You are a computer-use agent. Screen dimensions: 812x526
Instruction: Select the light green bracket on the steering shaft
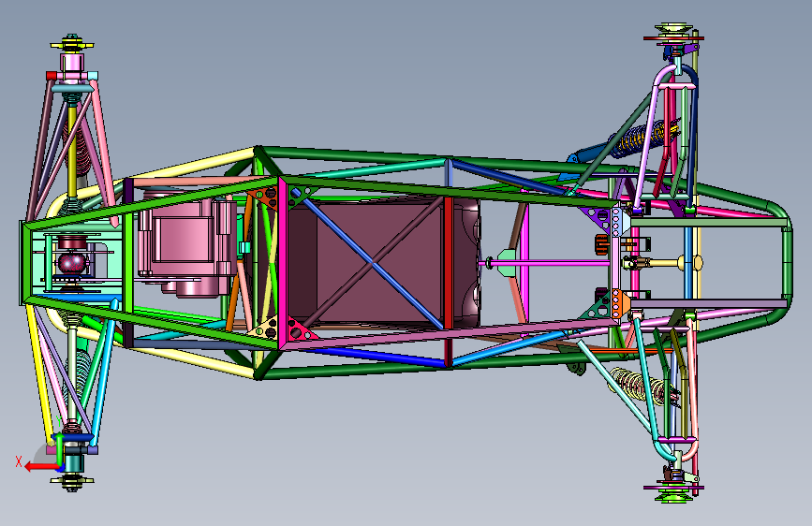point(507,263)
